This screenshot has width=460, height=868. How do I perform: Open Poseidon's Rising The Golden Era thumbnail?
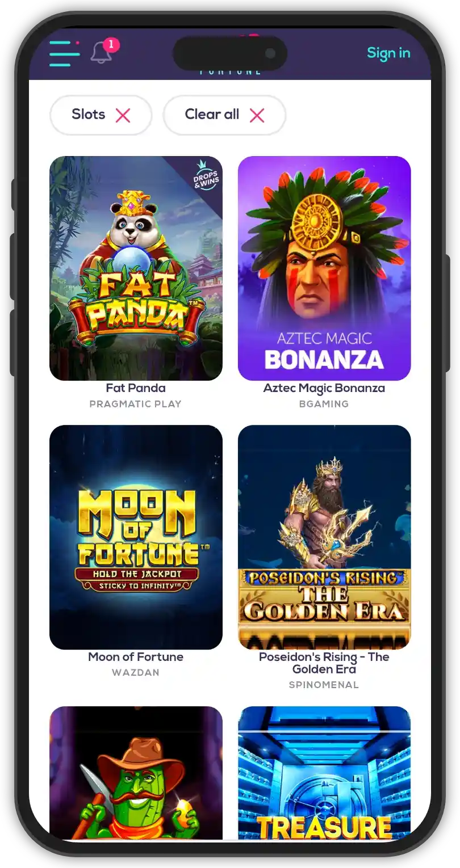[x=324, y=537]
